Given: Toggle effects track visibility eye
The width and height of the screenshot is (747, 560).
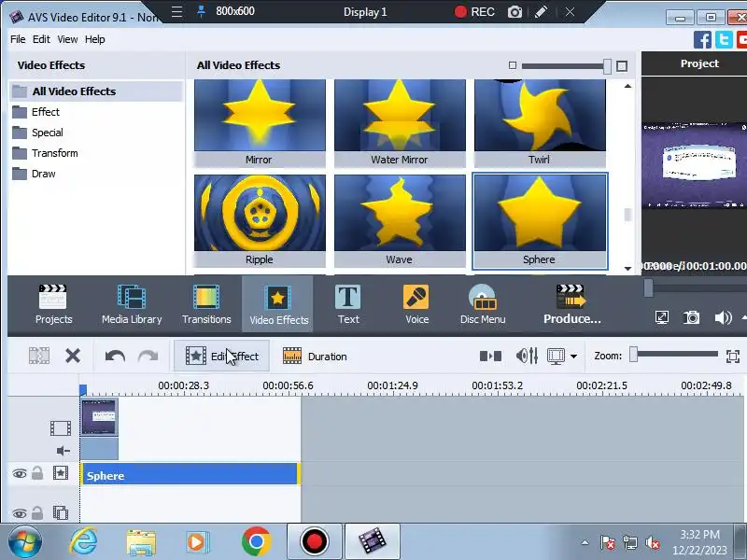Looking at the screenshot, I should (19, 473).
